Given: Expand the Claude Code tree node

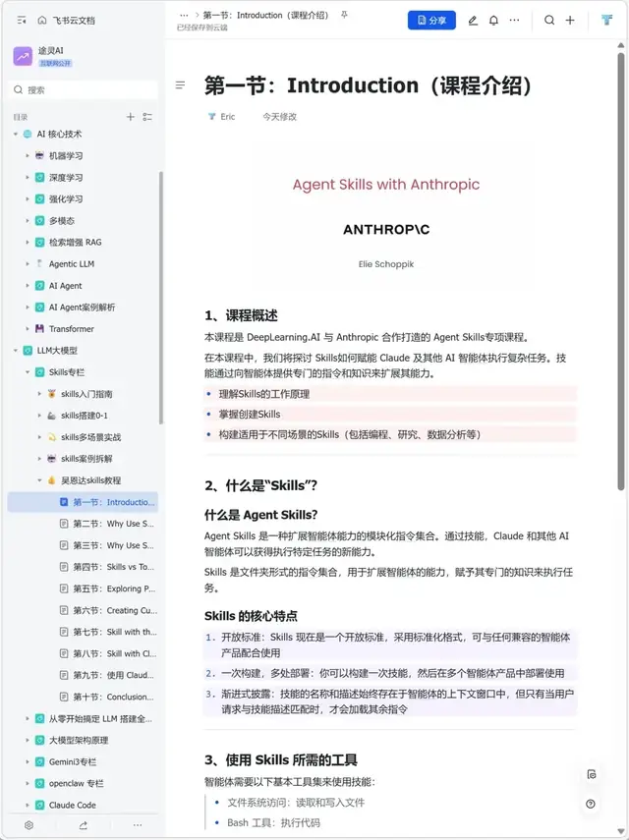Looking at the screenshot, I should tap(28, 805).
